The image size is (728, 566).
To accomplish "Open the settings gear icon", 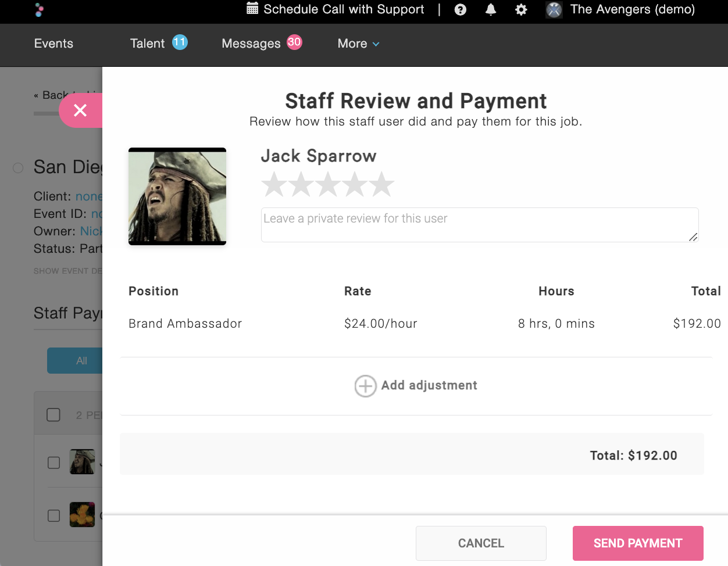I will [x=521, y=10].
